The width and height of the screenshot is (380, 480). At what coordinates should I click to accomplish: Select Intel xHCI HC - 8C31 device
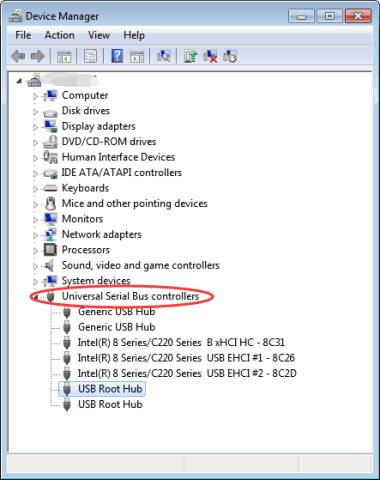181,342
